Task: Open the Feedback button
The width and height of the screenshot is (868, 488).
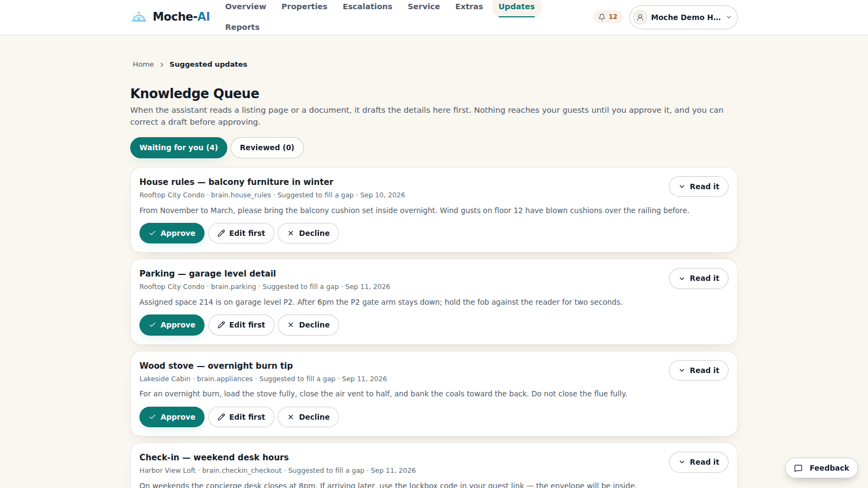Action: 821,468
